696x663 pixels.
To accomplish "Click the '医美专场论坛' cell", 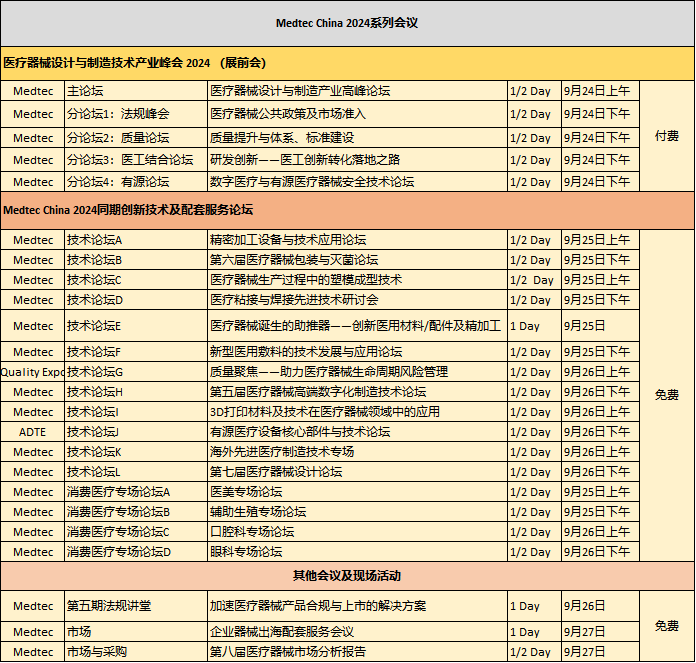I will [357, 492].
